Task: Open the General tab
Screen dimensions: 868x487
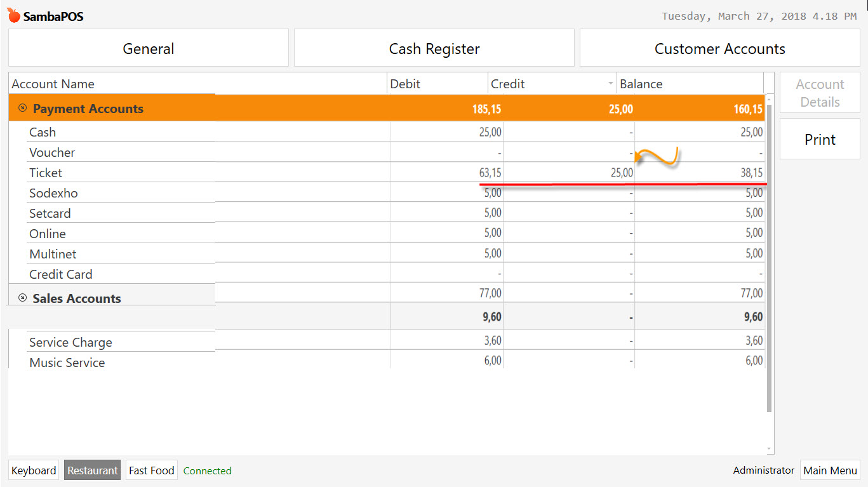Action: 148,48
